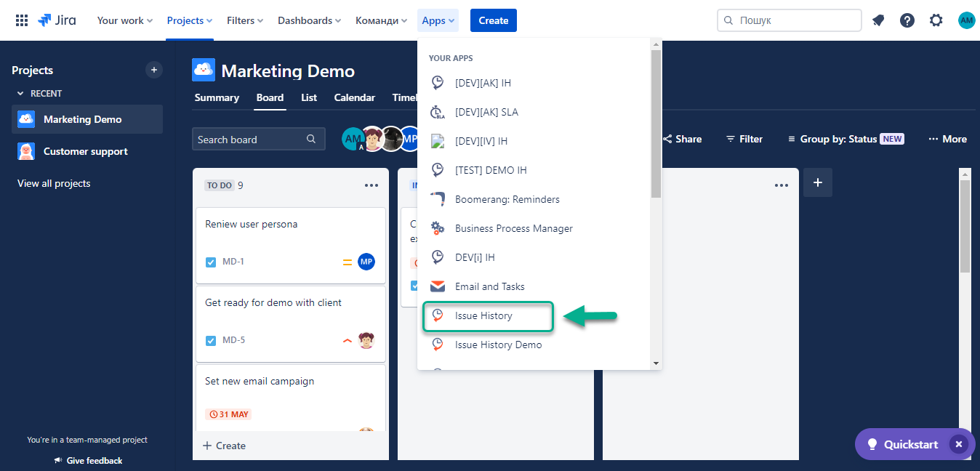The height and width of the screenshot is (471, 980).
Task: Open the Filters dropdown menu
Action: [245, 20]
